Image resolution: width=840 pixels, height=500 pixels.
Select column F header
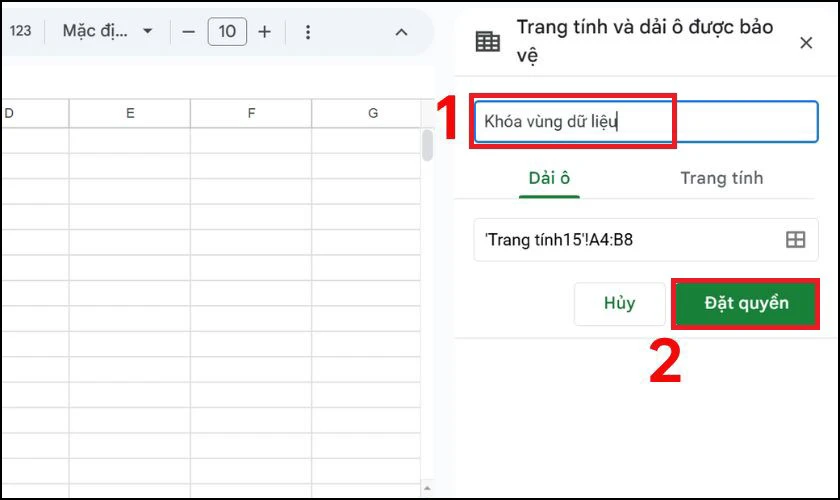click(251, 113)
